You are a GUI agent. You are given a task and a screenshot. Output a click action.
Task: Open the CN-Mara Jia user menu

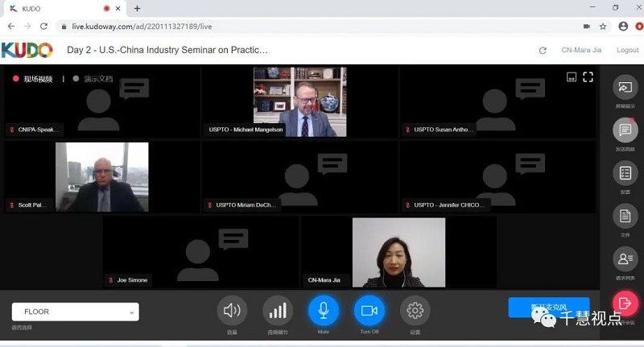(x=580, y=50)
